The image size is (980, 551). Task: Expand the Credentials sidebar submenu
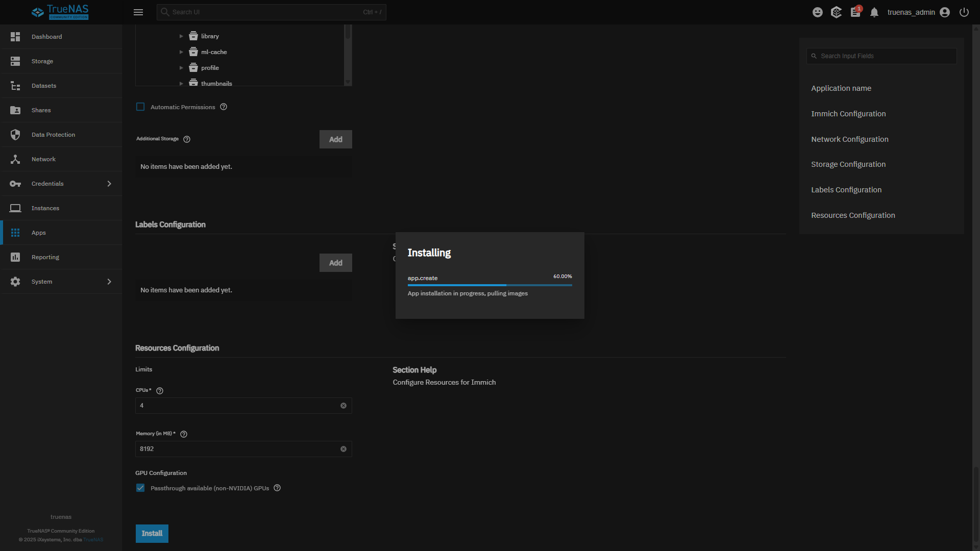click(109, 184)
